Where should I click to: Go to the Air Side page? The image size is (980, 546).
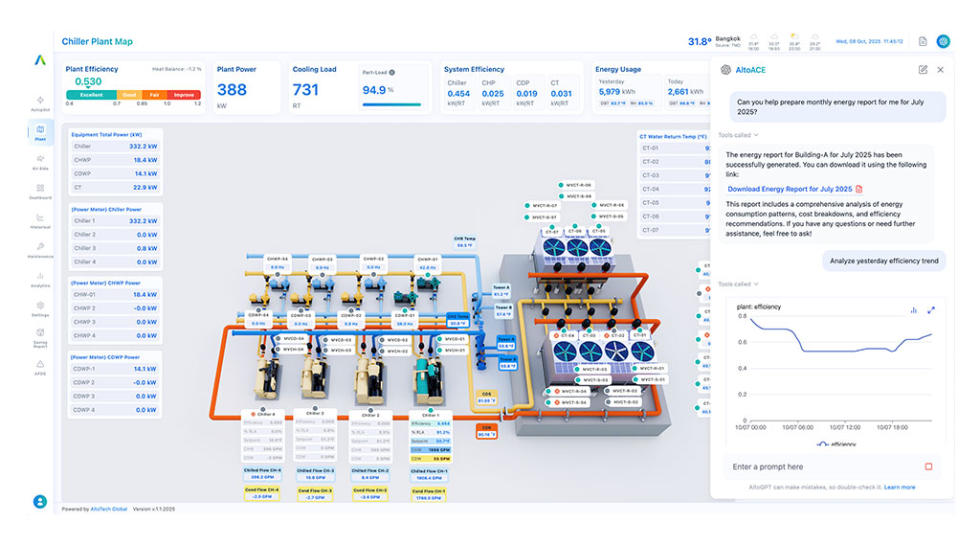click(39, 162)
